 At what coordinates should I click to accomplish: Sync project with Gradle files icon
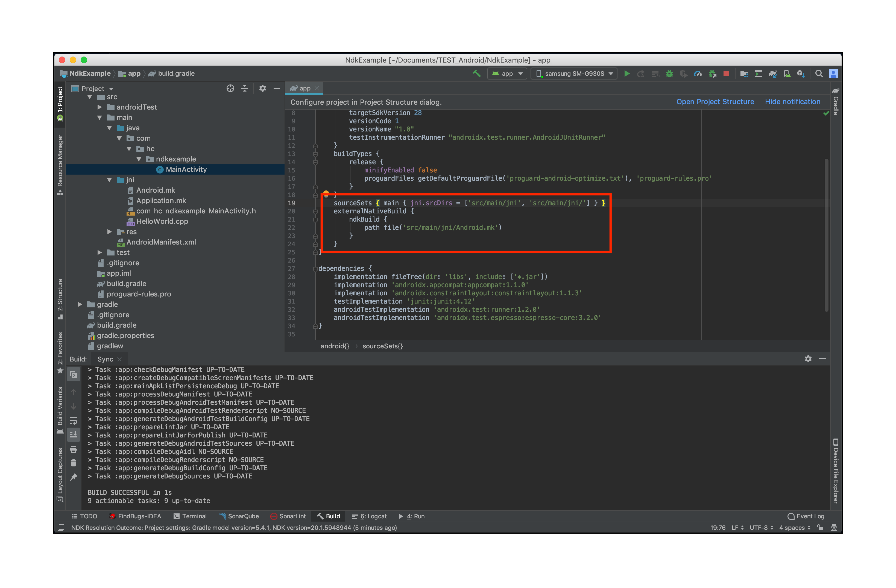[x=772, y=73]
